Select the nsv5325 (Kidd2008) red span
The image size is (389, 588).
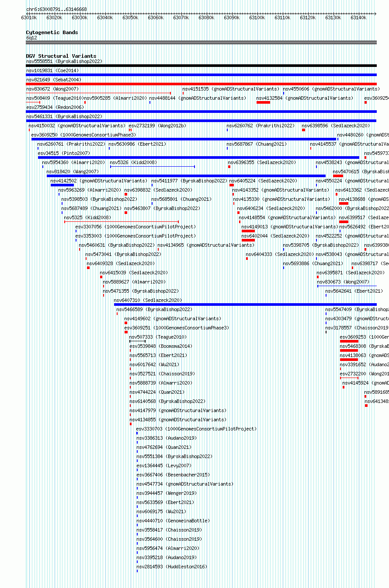coord(122,222)
